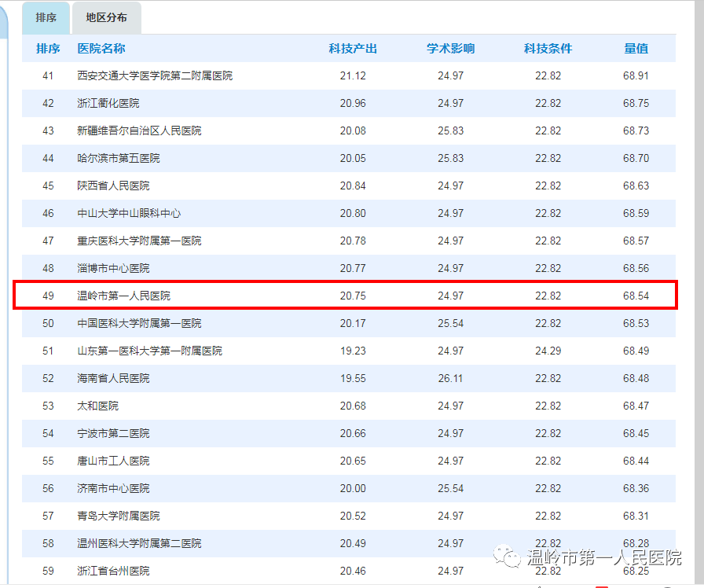The height and width of the screenshot is (588, 704).
Task: Click 学术影响 value 25.54 in row 50
Action: click(x=450, y=323)
